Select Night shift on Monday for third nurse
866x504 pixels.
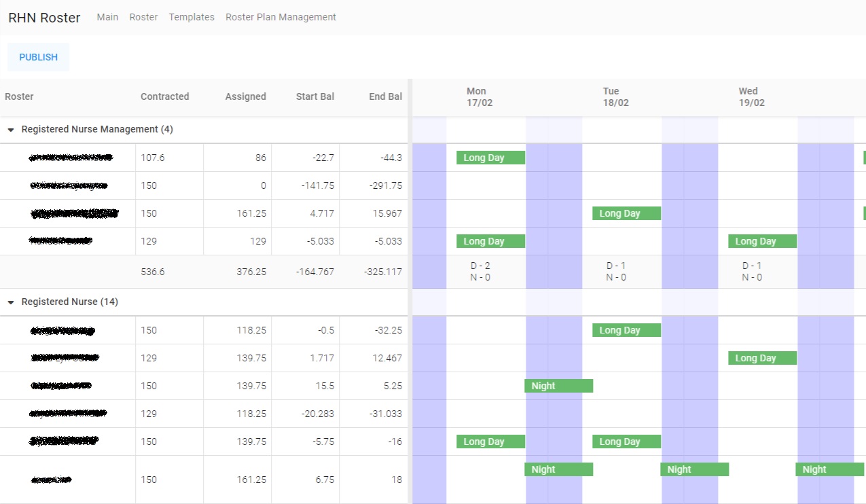(558, 386)
